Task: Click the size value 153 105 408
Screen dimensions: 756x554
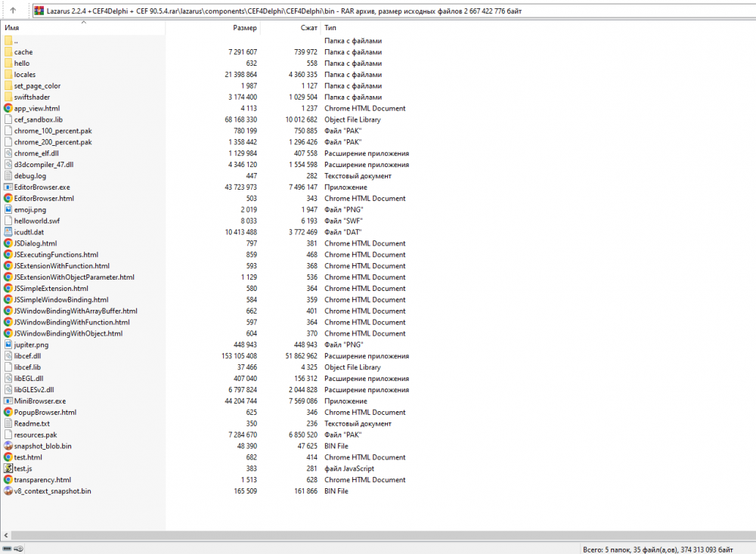Action: point(239,356)
